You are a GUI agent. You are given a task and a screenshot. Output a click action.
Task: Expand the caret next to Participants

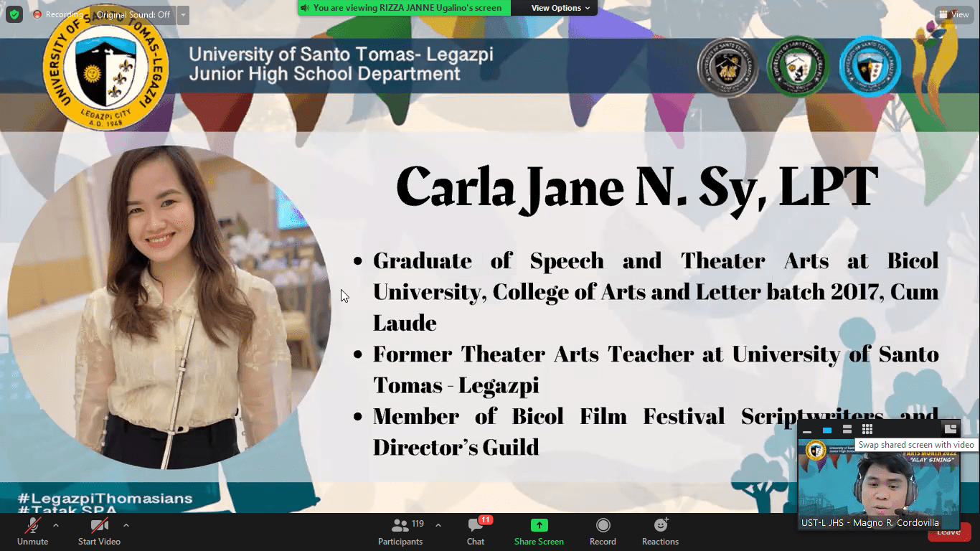(x=438, y=525)
